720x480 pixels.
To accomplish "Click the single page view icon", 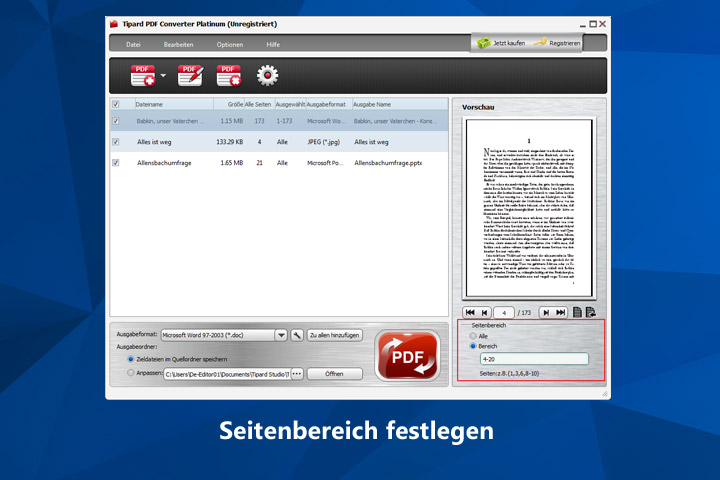I will pyautogui.click(x=577, y=312).
